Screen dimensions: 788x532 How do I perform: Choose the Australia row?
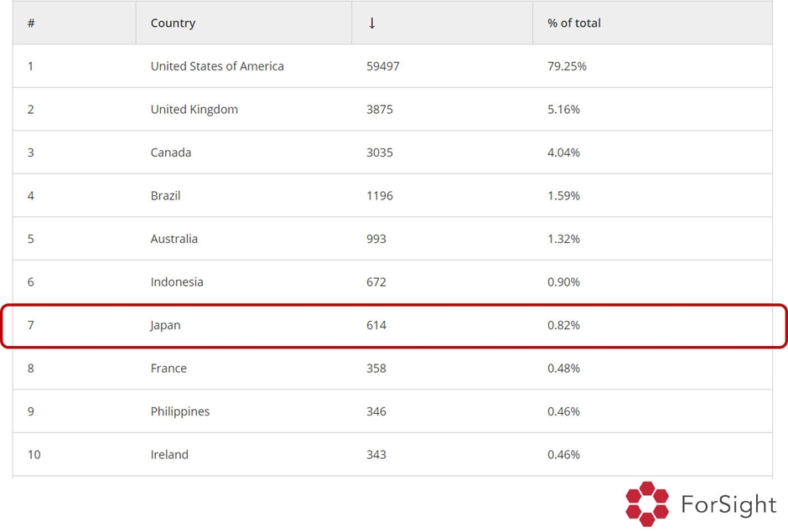[x=392, y=239]
